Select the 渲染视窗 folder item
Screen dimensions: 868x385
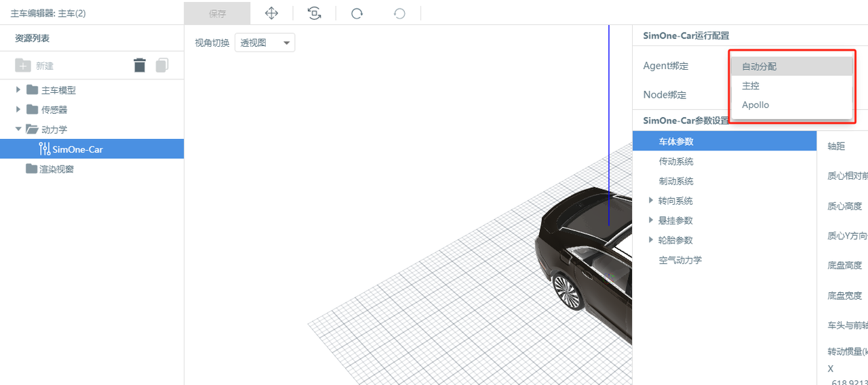[x=56, y=169]
